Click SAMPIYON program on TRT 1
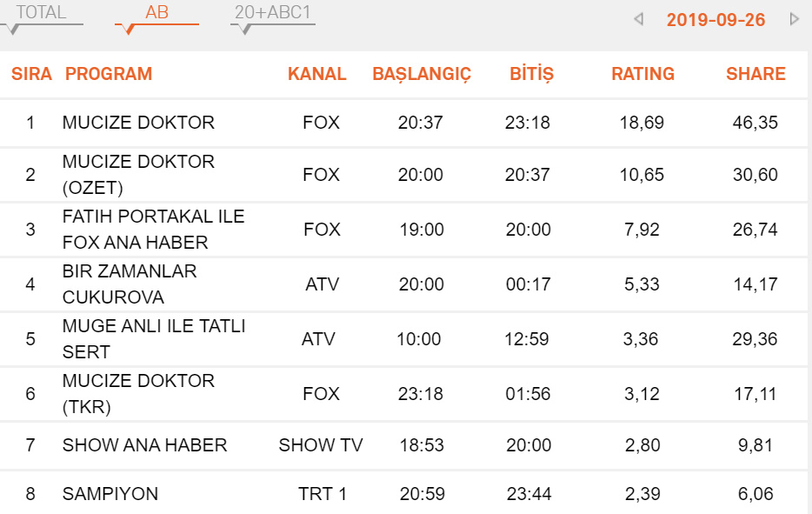 [110, 494]
